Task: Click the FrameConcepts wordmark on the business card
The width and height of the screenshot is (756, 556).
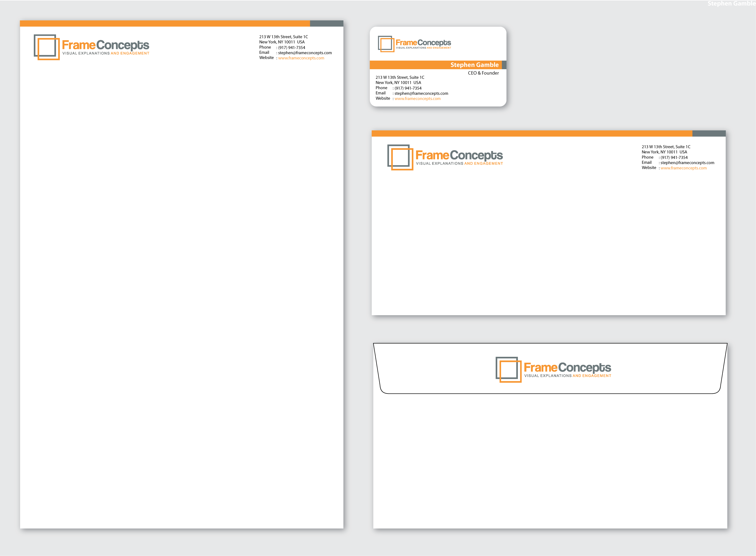Action: point(423,43)
